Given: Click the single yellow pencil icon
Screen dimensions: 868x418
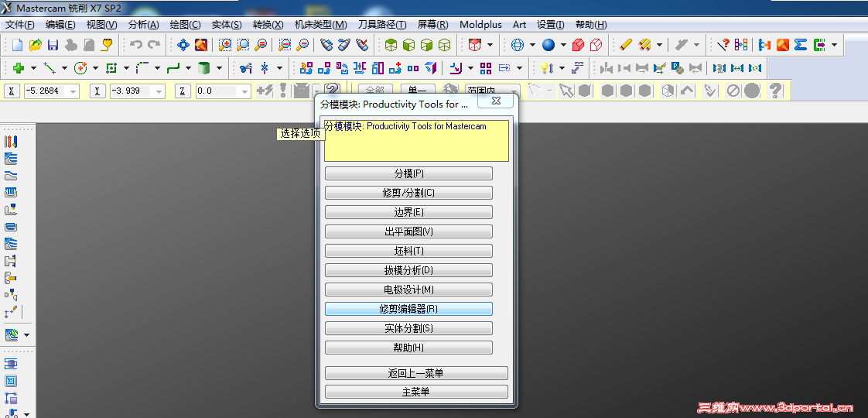Looking at the screenshot, I should [x=626, y=45].
